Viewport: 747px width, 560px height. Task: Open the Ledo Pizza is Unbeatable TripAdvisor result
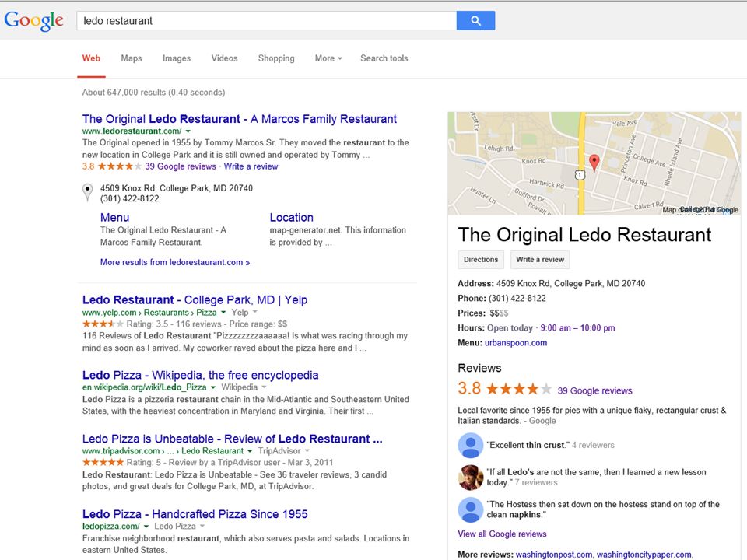click(232, 439)
